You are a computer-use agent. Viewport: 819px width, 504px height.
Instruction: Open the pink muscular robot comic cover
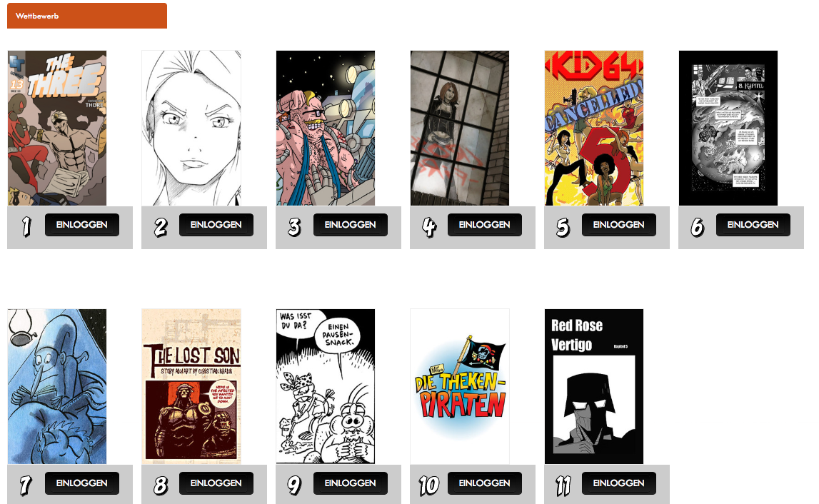coord(326,128)
